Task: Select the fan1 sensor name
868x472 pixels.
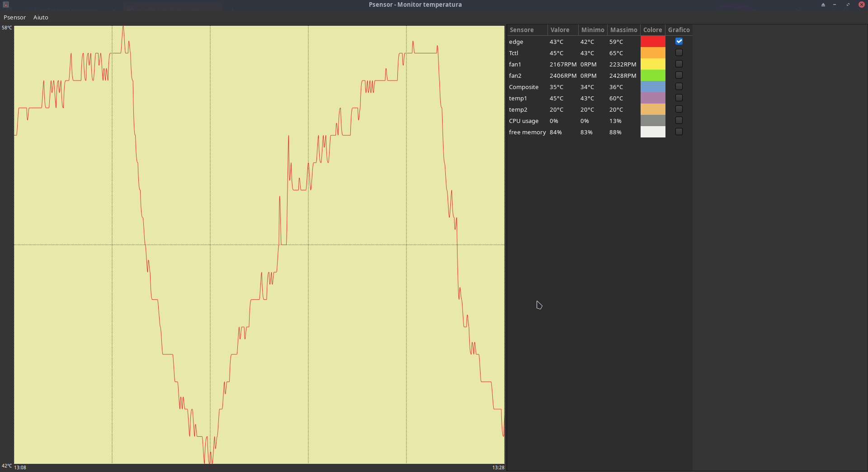Action: [515, 64]
